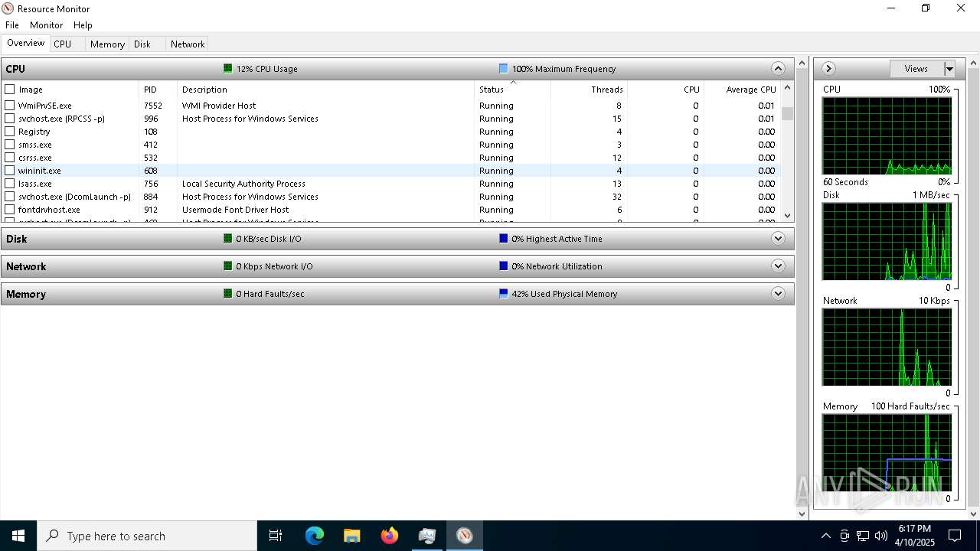The image size is (980, 551).
Task: Click the green CPU Usage indicator square
Action: (228, 68)
